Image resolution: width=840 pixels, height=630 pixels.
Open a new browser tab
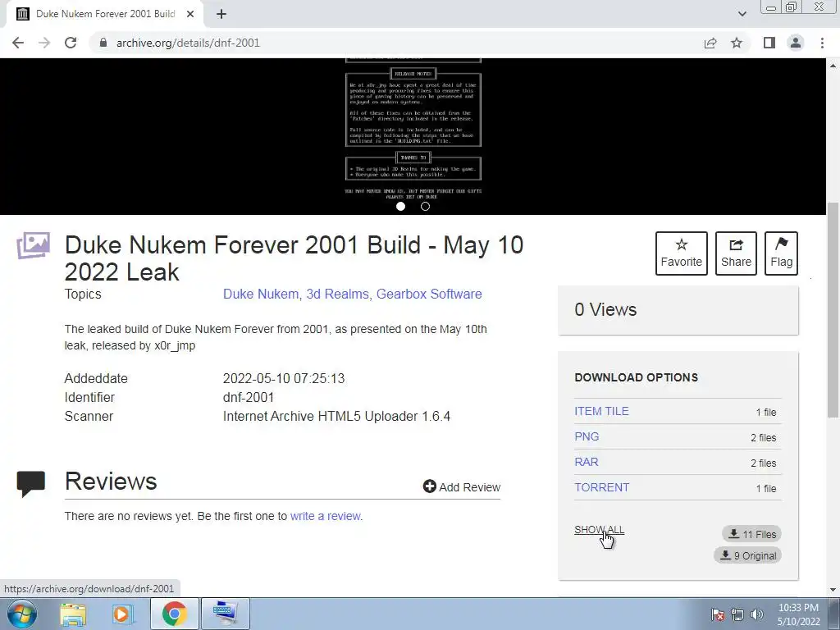221,14
